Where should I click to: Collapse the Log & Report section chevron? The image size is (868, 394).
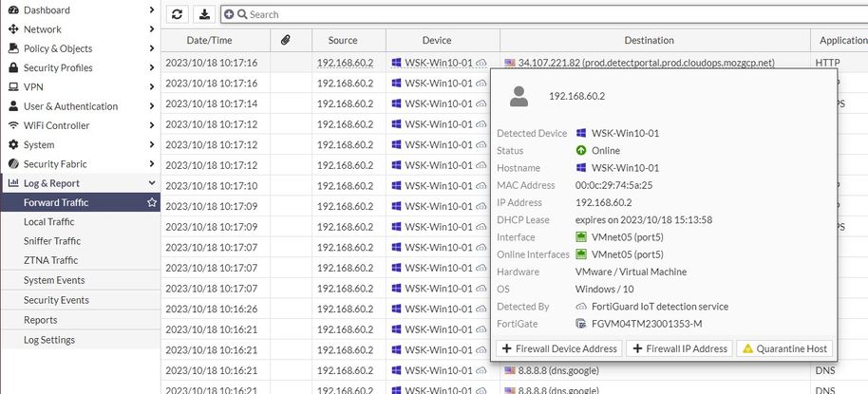click(x=152, y=183)
